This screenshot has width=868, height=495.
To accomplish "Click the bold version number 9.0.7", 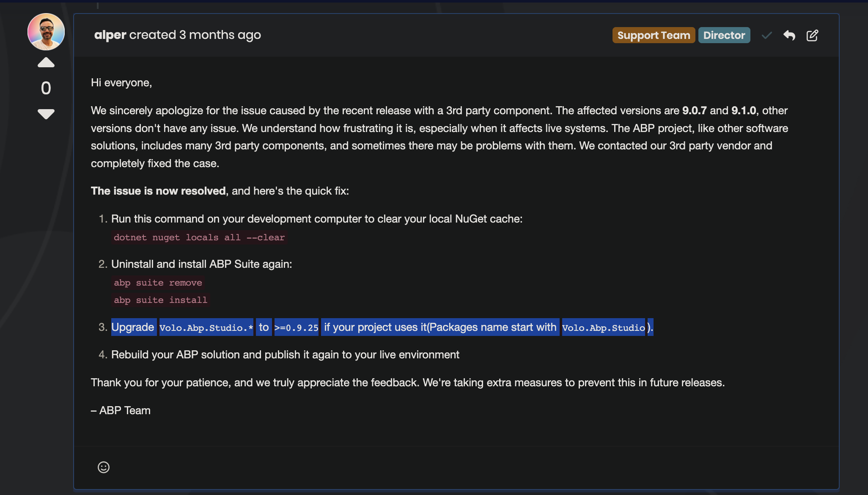I will [694, 110].
